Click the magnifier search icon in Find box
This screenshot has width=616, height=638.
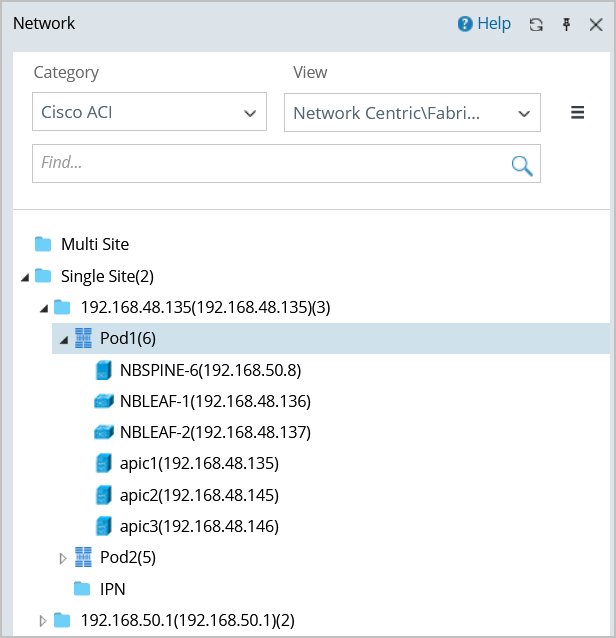(521, 165)
